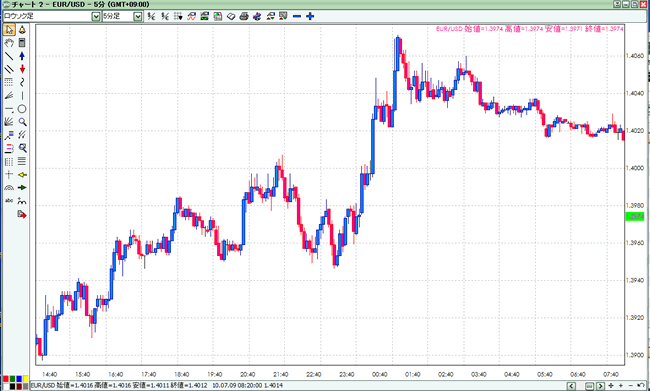Click the green monitor toolbar icon
Screen dimensions: 650x391
(204, 16)
